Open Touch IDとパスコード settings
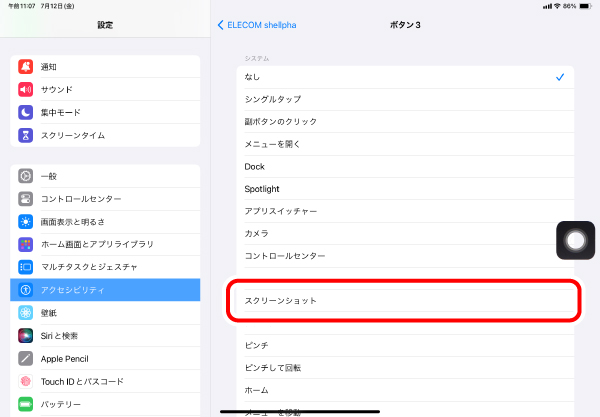 (x=105, y=381)
